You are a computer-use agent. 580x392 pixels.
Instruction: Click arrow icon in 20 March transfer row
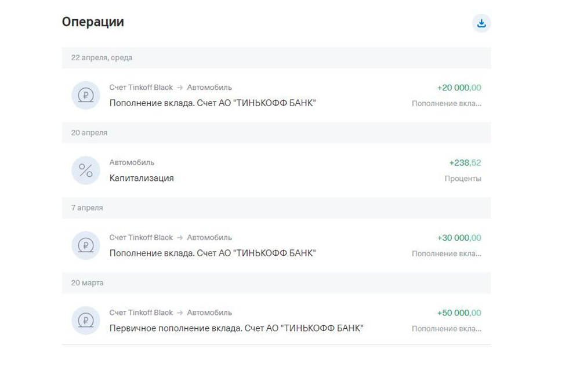point(180,313)
